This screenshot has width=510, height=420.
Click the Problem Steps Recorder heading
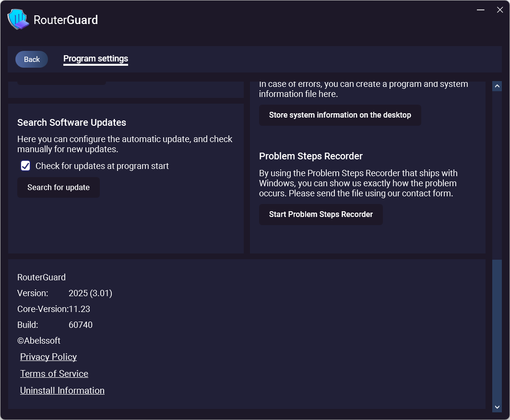click(310, 156)
